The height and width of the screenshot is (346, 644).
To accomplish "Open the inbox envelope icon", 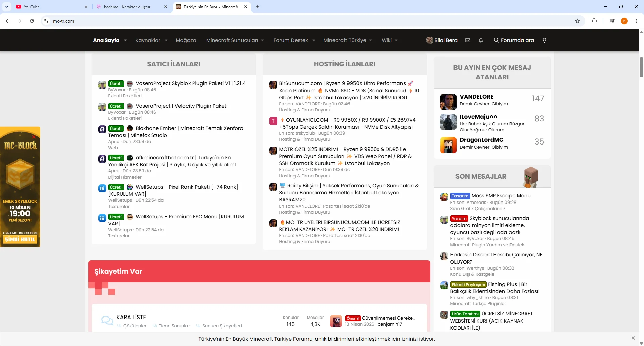I will click(x=468, y=40).
